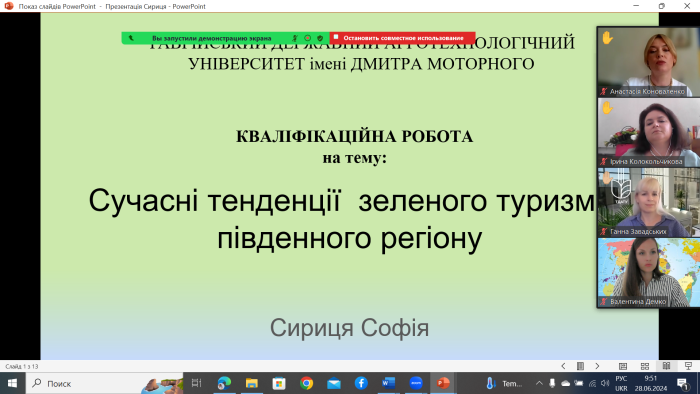Click the muted mic icon beside Анастасія Коноваленко

604,91
